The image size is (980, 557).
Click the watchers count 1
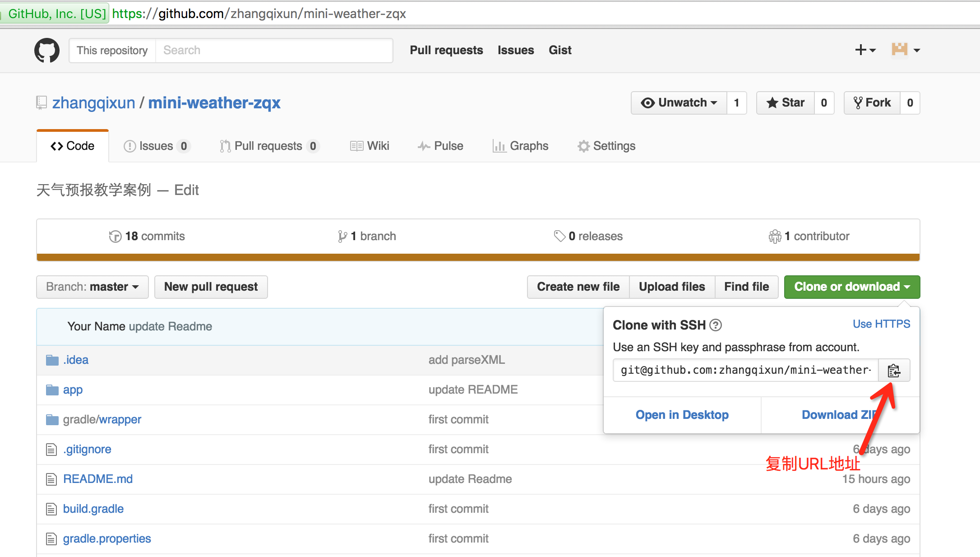tap(736, 103)
